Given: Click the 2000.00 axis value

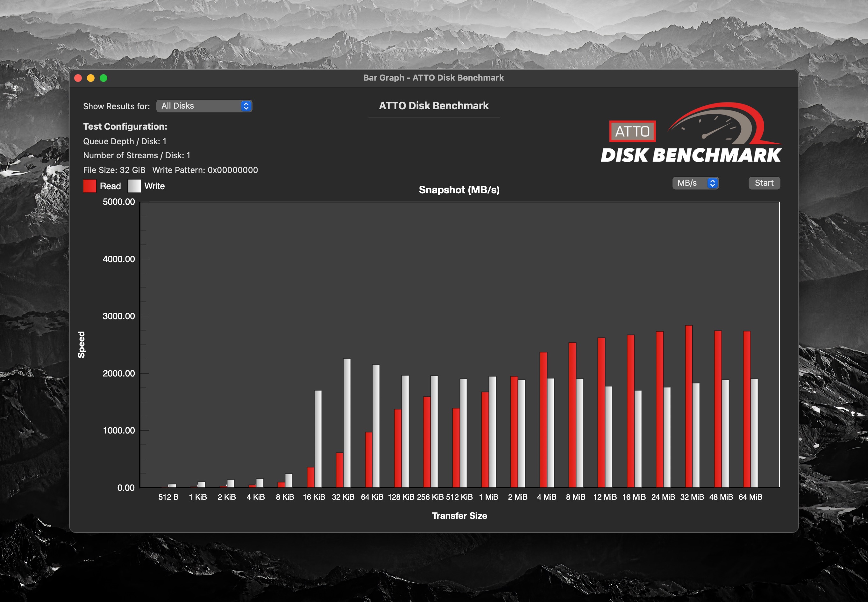Looking at the screenshot, I should point(119,373).
